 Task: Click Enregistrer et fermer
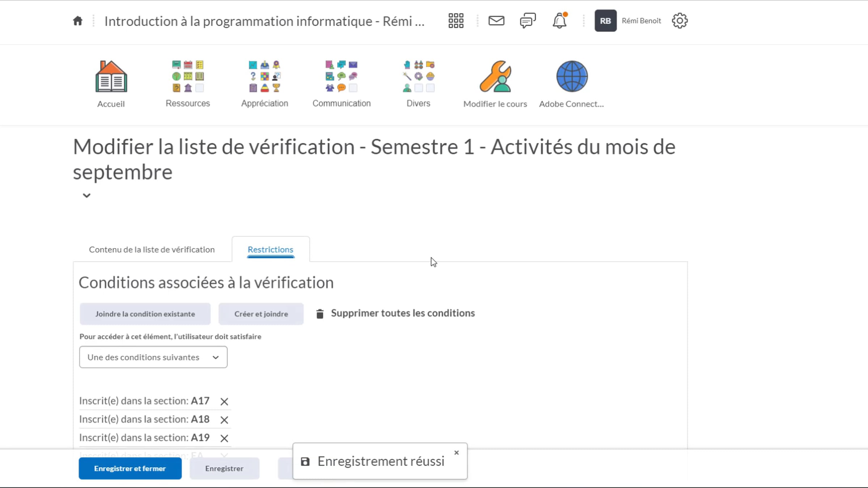(x=130, y=468)
